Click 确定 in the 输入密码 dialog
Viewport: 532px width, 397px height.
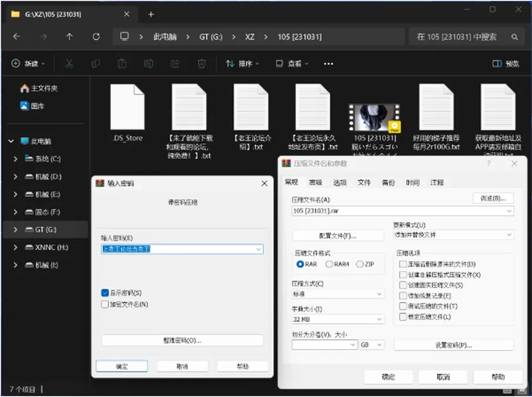[x=122, y=367]
